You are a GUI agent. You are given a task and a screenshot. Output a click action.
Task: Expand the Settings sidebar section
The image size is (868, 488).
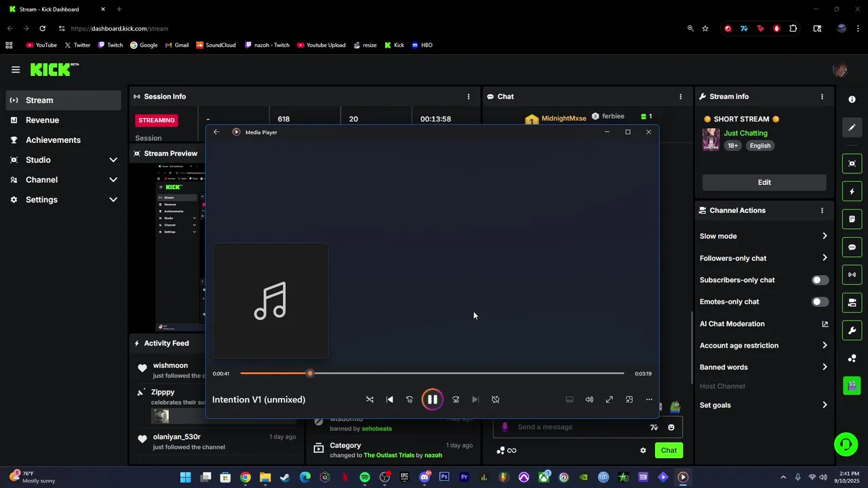(x=64, y=200)
